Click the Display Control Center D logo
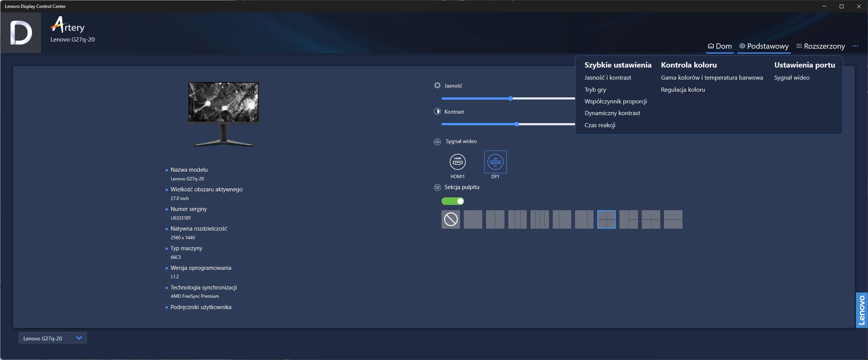This screenshot has width=868, height=360. [x=21, y=33]
